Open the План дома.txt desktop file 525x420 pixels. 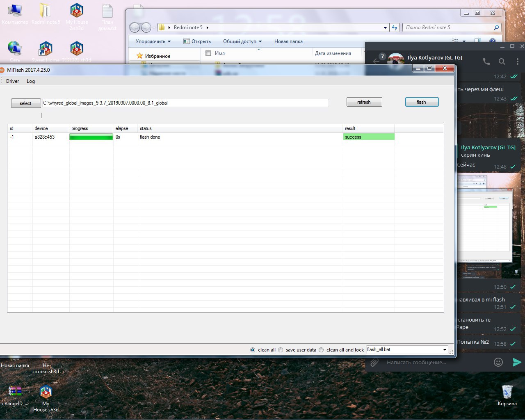coord(107,17)
